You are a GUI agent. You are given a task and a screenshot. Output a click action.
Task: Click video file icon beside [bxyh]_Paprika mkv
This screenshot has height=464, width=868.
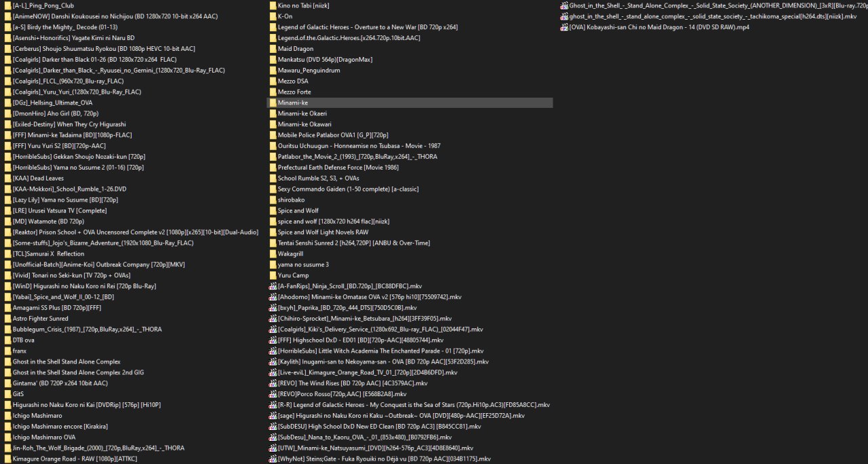(273, 307)
